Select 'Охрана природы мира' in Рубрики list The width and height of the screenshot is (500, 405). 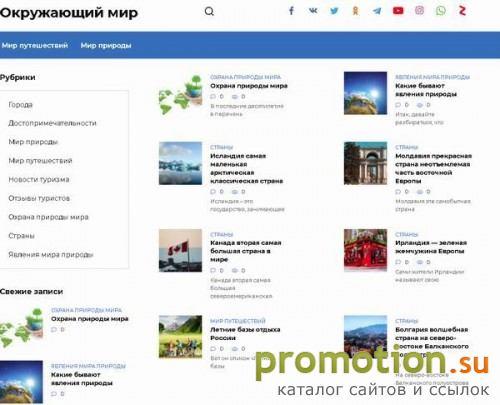click(x=48, y=217)
